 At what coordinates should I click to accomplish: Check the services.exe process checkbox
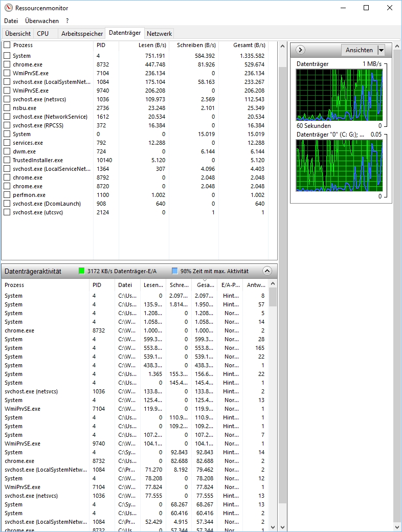(x=7, y=143)
